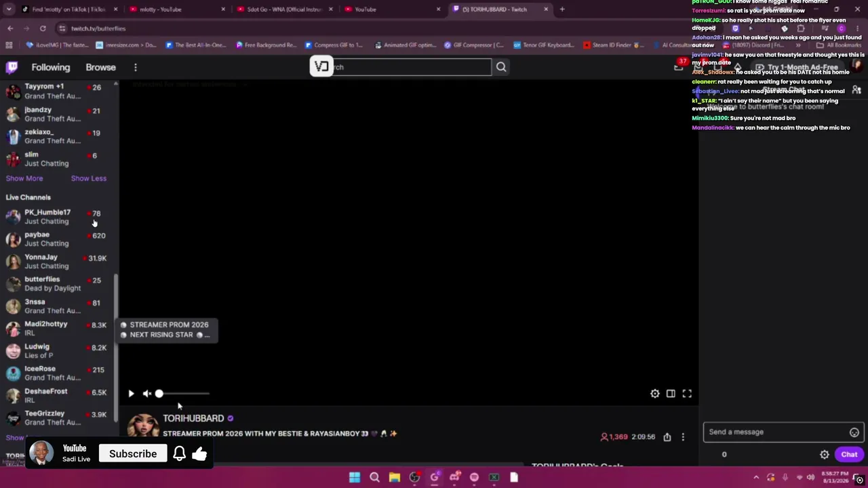Click Show Less in followed channels
Screen dimensions: 868x488
pyautogui.click(x=89, y=178)
